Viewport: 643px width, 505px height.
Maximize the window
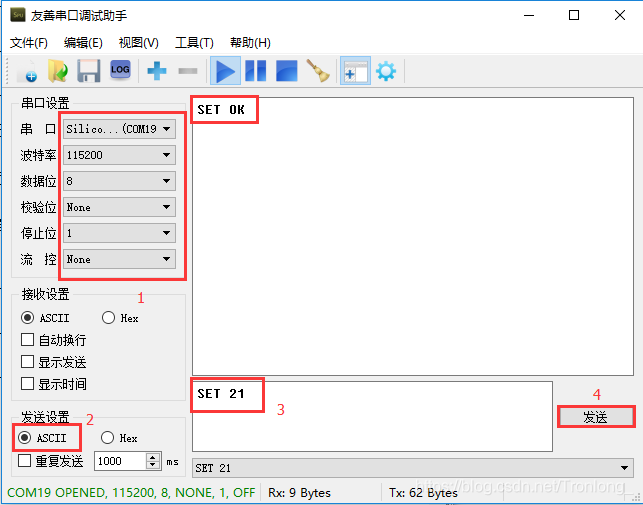tap(574, 15)
